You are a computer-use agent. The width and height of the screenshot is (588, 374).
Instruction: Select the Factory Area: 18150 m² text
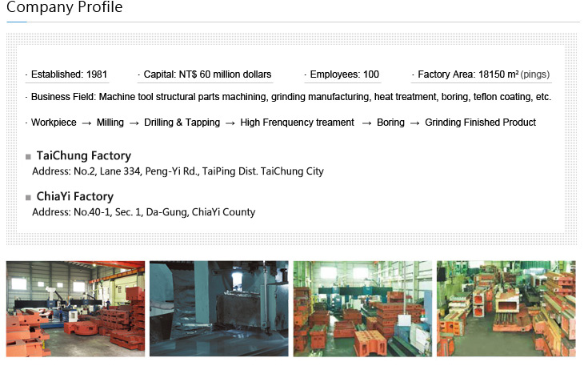pyautogui.click(x=468, y=74)
